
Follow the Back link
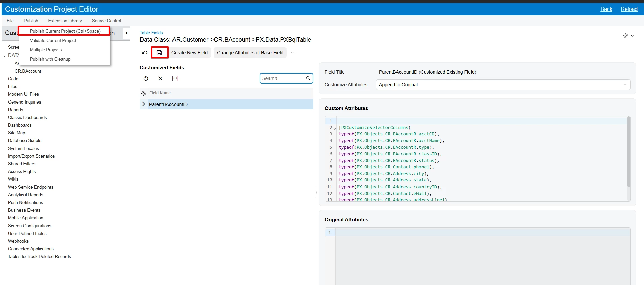click(606, 9)
